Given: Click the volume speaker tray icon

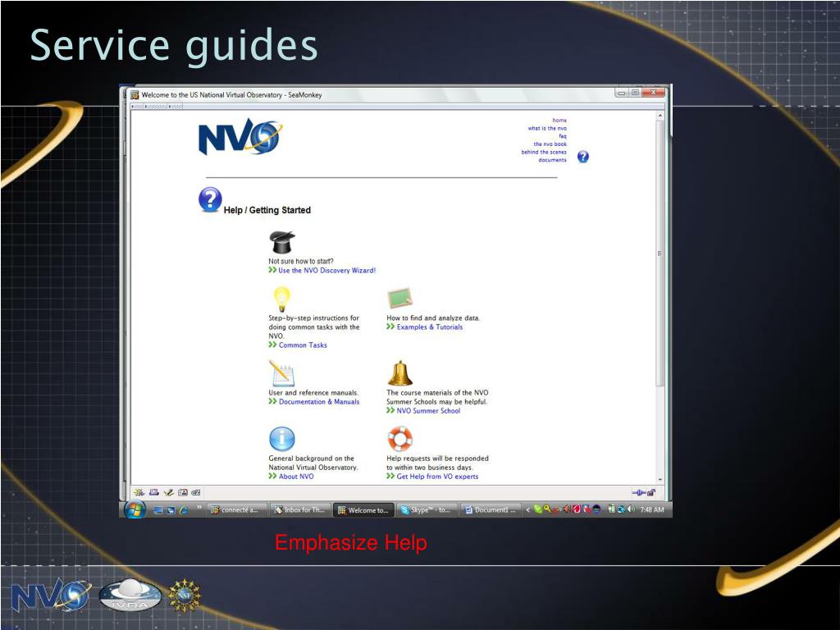Looking at the screenshot, I should (631, 509).
